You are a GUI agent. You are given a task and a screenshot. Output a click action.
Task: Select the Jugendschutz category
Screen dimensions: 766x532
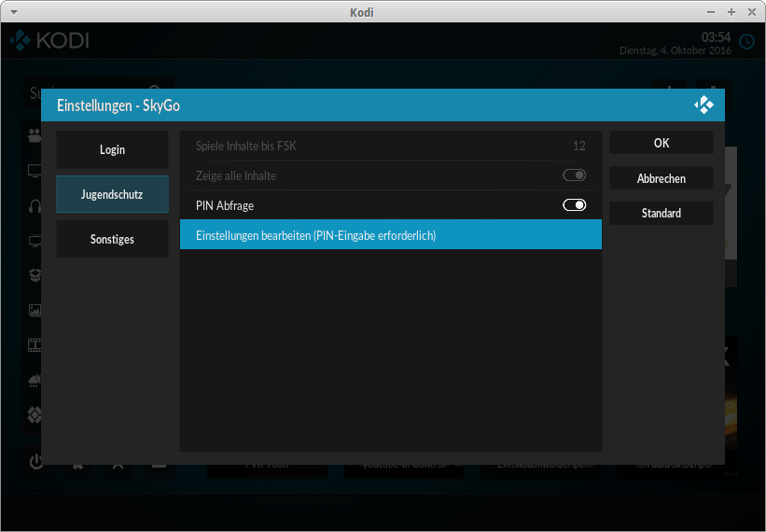(x=112, y=194)
